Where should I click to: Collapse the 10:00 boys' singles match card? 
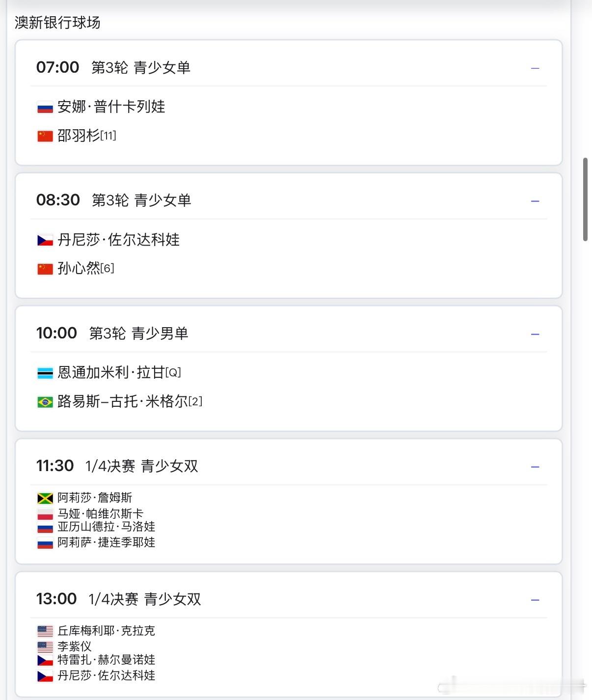pyautogui.click(x=535, y=335)
